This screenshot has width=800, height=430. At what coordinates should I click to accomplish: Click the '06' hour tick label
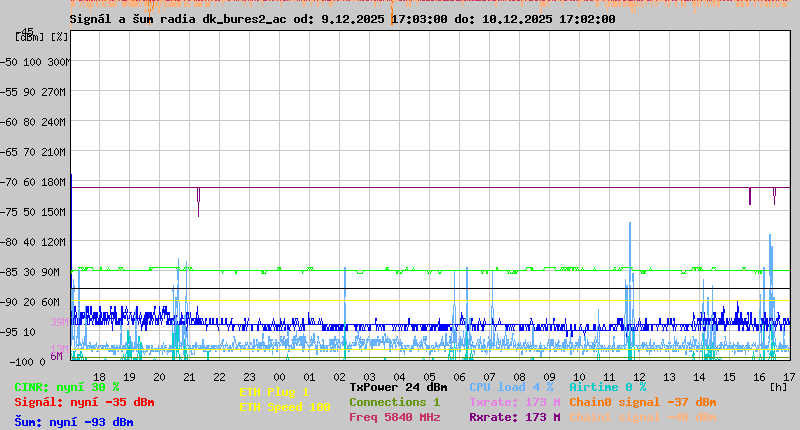[x=459, y=377]
